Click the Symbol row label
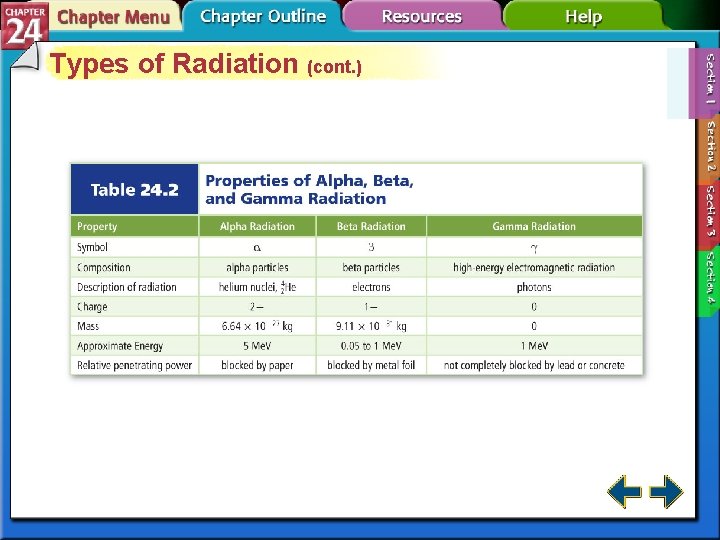 (92, 247)
